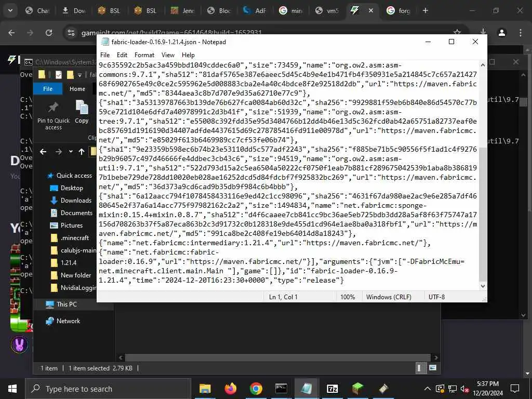Switch to the forg Google tab
The image size is (532, 399).
[x=400, y=11]
